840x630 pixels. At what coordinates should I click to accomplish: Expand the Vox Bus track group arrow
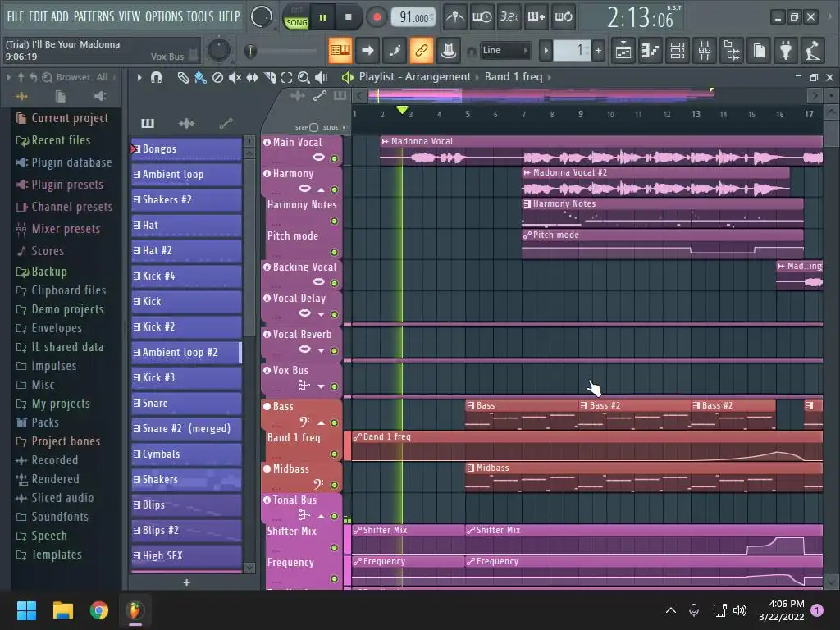click(321, 387)
